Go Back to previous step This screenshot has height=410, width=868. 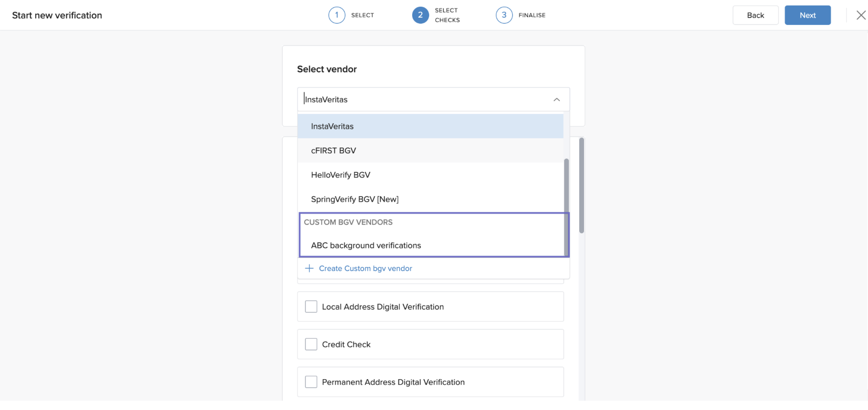click(x=755, y=15)
